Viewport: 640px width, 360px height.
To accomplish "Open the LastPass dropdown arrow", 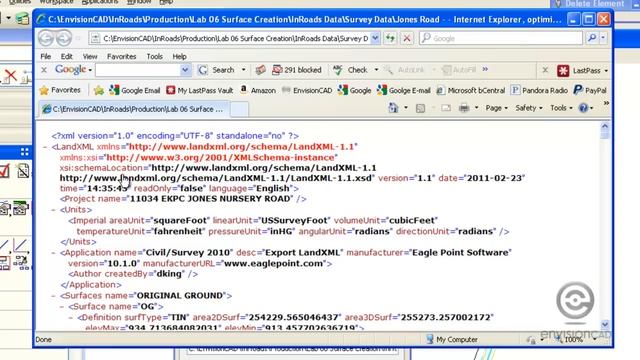I will (x=606, y=71).
